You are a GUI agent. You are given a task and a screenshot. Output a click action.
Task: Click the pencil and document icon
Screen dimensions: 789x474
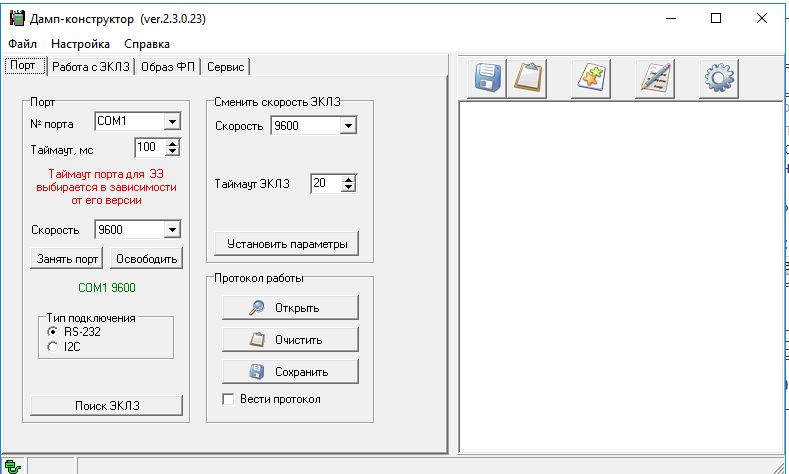(x=656, y=78)
